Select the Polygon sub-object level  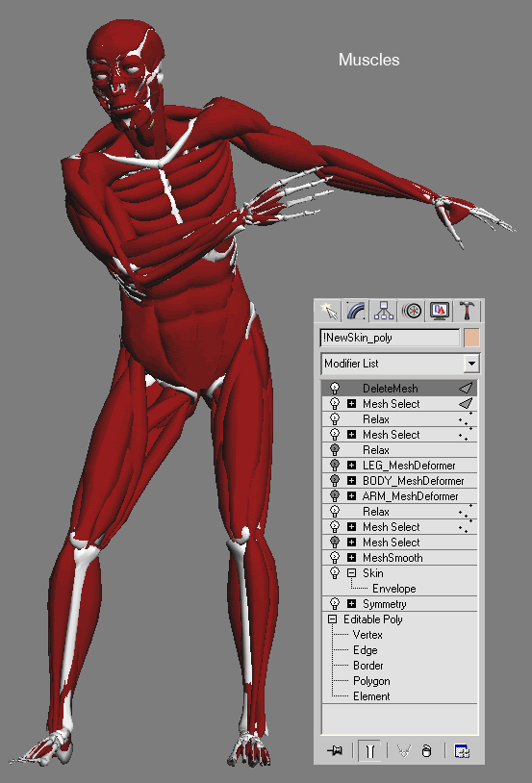pos(371,681)
